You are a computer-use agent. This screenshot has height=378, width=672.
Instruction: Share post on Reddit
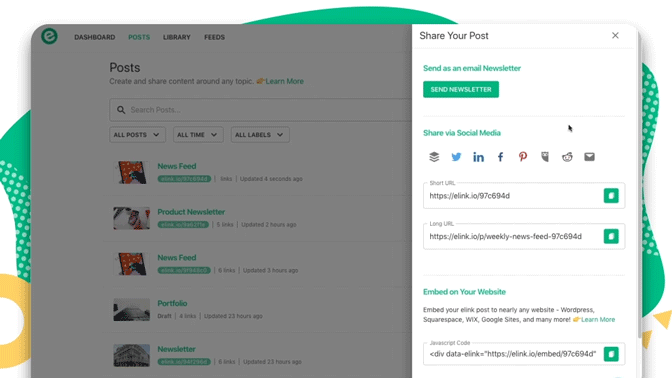click(x=567, y=157)
